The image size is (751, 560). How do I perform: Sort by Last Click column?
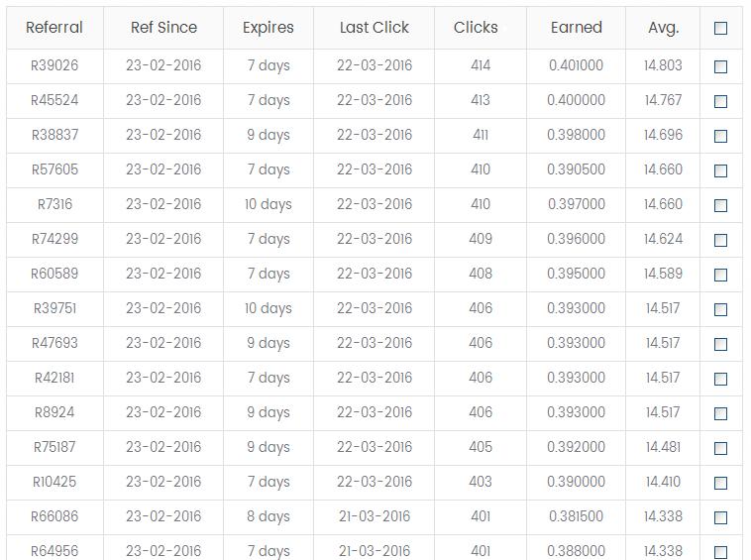374,28
